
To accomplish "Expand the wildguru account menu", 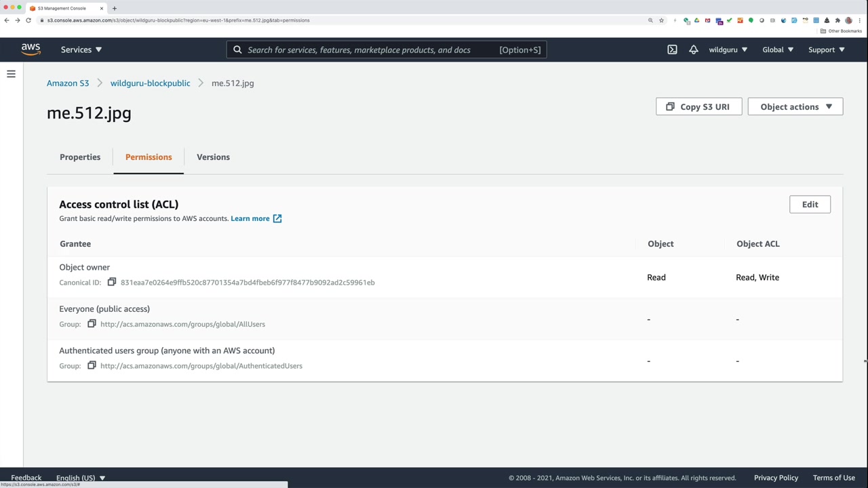I will 728,49.
